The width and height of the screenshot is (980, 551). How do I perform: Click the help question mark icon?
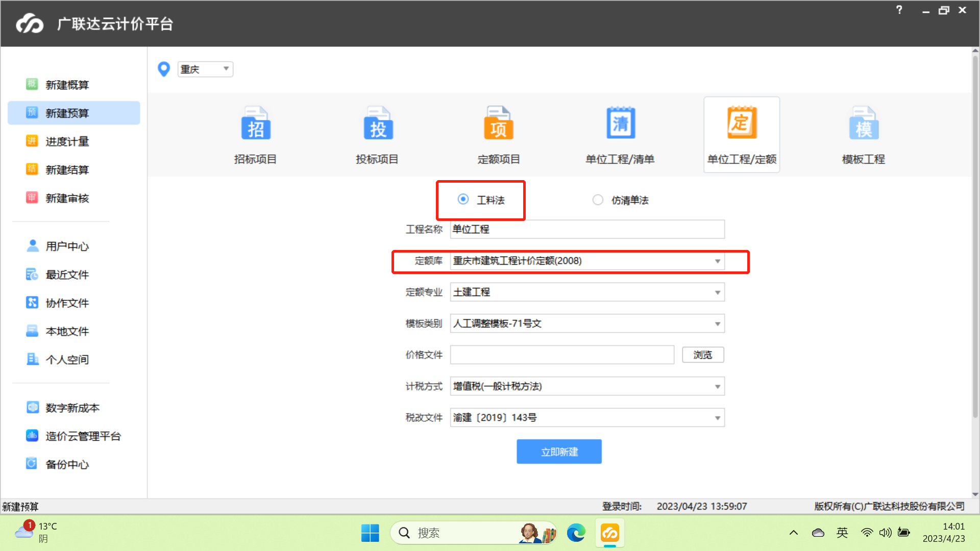click(x=899, y=10)
